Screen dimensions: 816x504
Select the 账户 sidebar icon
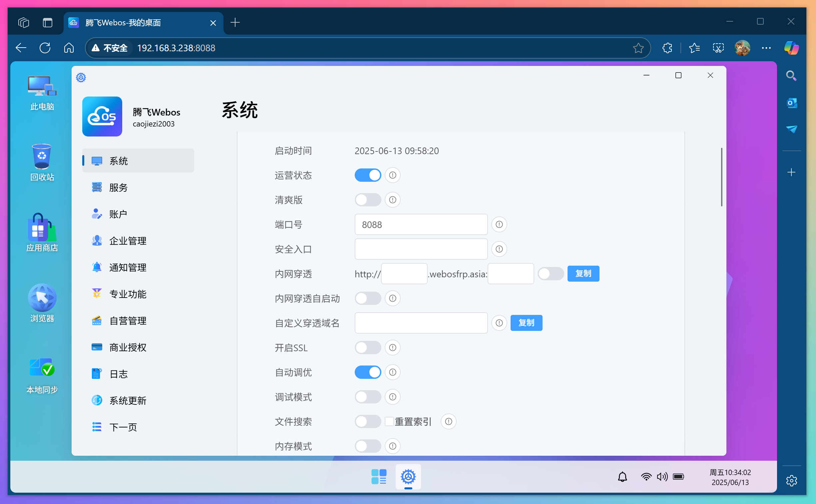[118, 214]
